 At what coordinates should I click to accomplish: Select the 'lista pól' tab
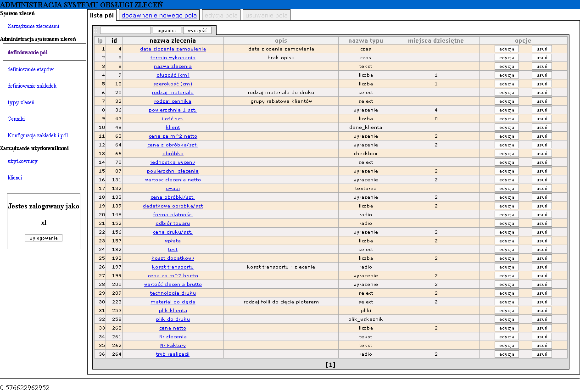pos(102,15)
